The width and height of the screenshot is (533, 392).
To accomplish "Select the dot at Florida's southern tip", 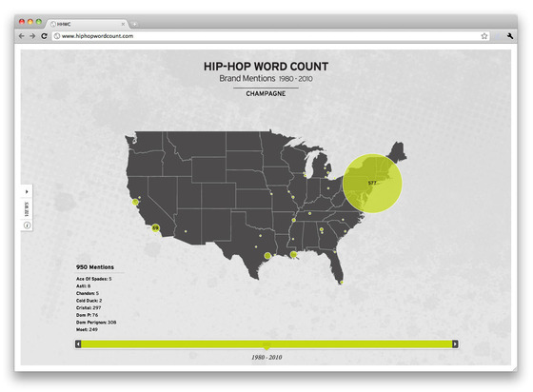I will [x=342, y=283].
